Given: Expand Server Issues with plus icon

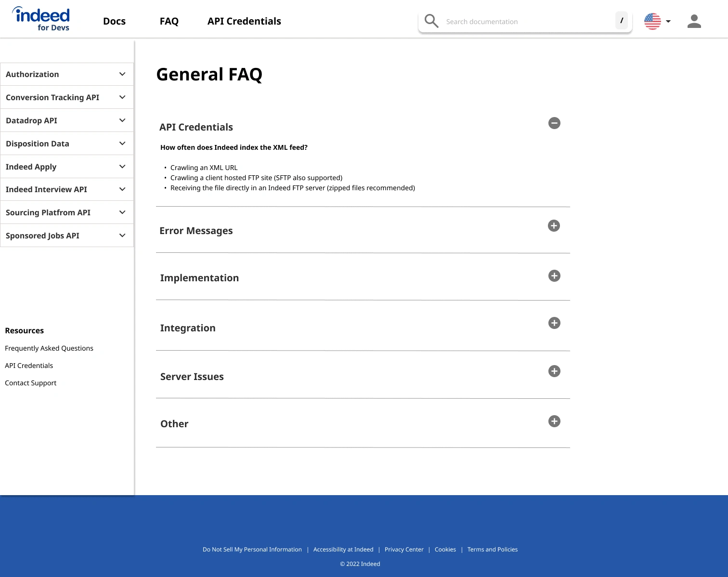Looking at the screenshot, I should [554, 371].
